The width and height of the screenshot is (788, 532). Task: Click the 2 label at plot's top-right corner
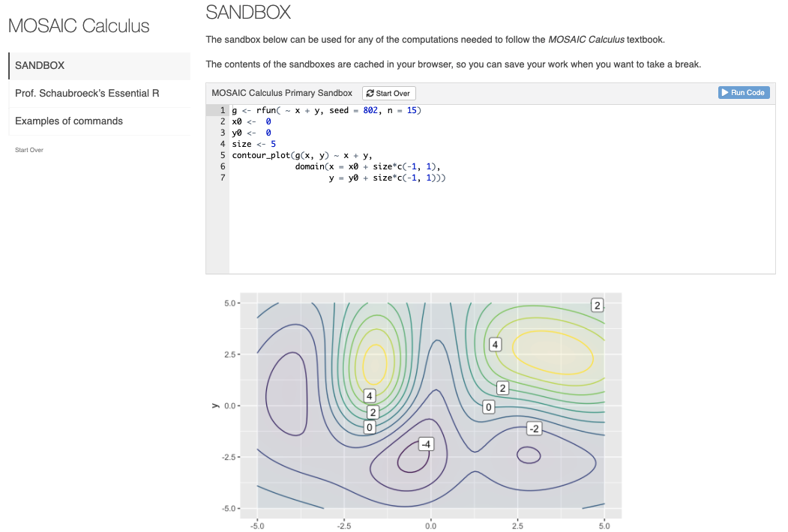point(597,305)
